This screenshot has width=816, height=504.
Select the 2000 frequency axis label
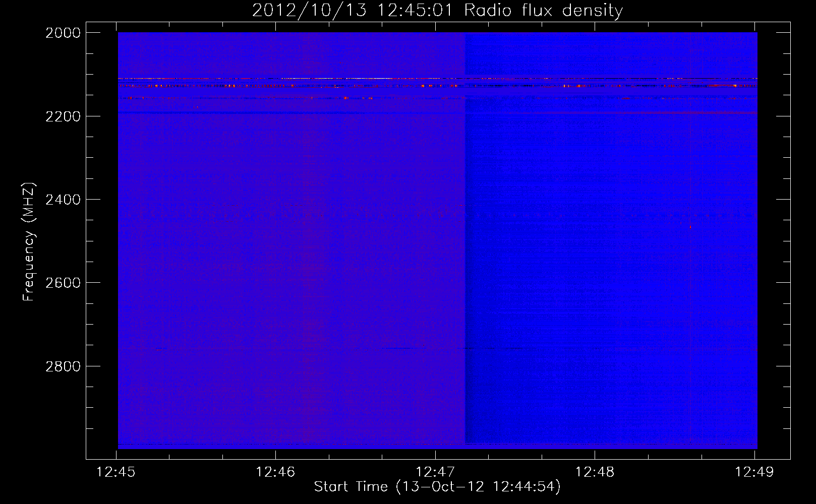(63, 33)
